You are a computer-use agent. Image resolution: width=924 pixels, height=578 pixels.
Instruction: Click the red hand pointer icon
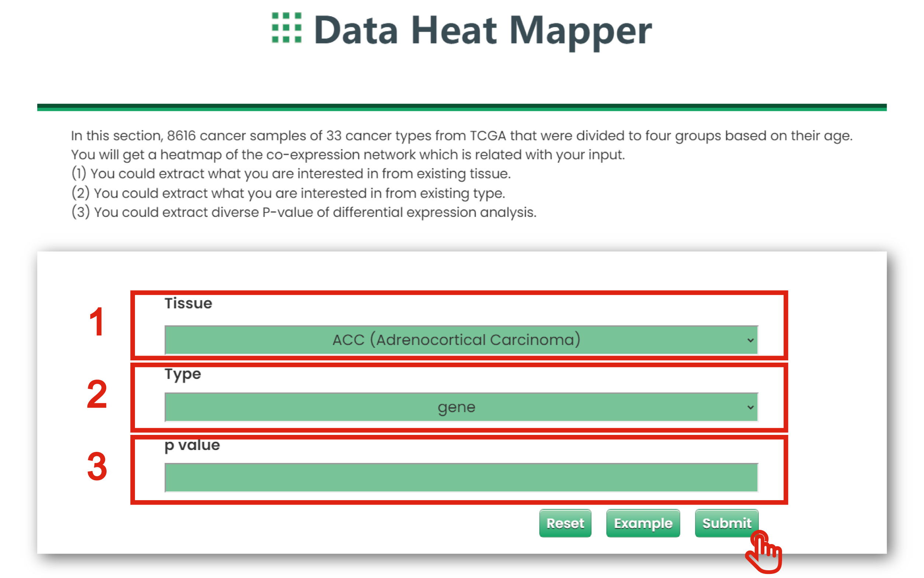pyautogui.click(x=764, y=553)
